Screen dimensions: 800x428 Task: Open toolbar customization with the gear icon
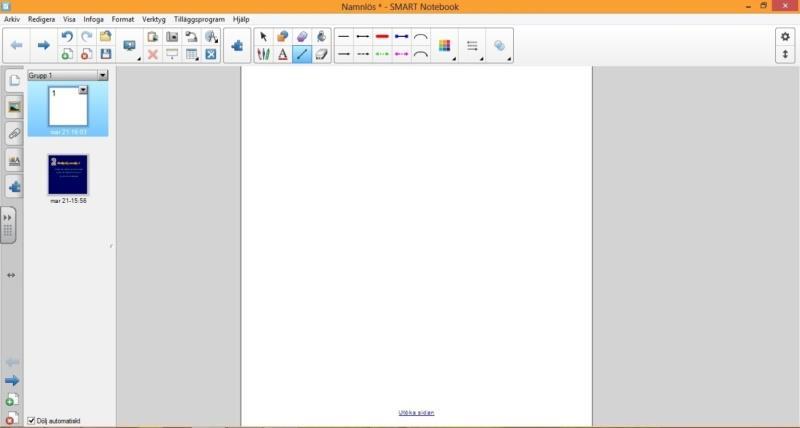click(785, 37)
